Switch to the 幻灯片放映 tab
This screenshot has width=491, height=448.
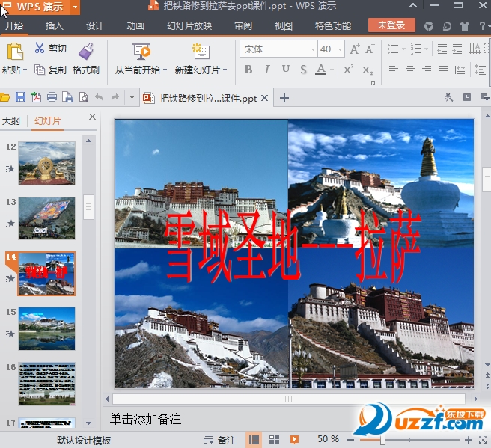(189, 26)
